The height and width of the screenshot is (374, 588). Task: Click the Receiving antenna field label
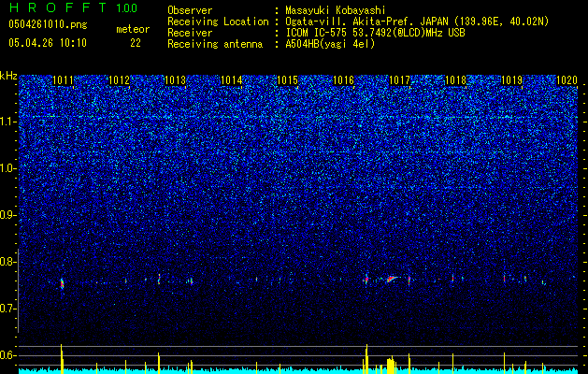215,44
